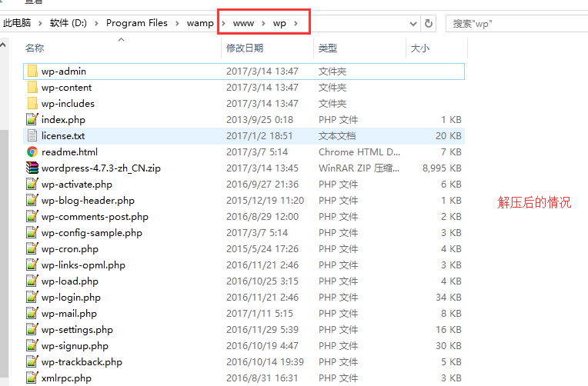Screen dimensions: 588x386
Task: Click the wp-signup.php file icon
Action: (x=32, y=345)
